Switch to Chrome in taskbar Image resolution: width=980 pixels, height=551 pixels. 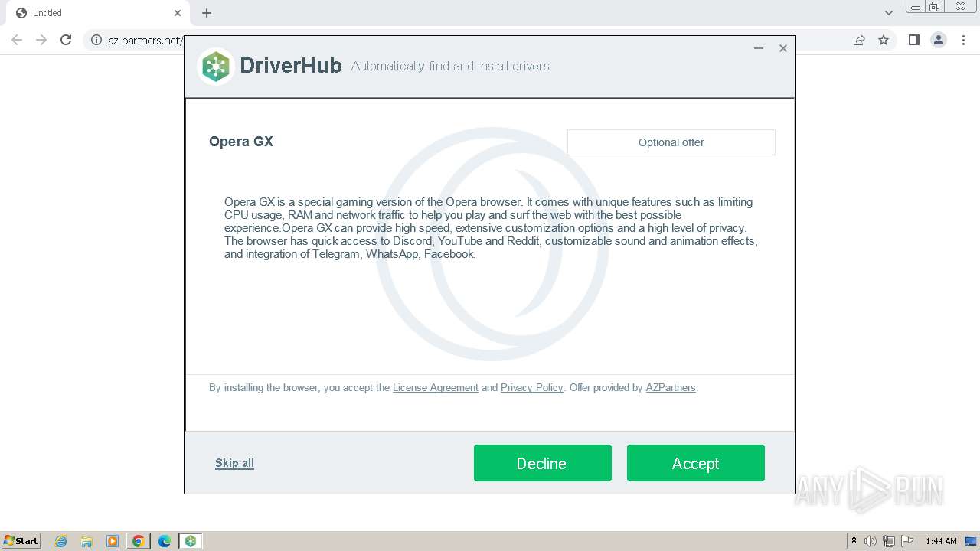139,541
